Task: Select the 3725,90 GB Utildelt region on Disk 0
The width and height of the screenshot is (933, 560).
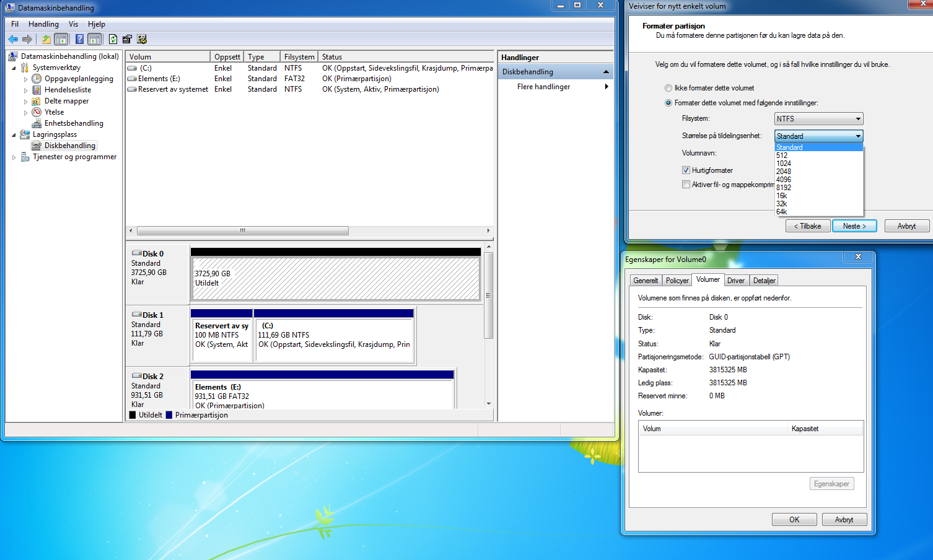Action: click(x=335, y=279)
